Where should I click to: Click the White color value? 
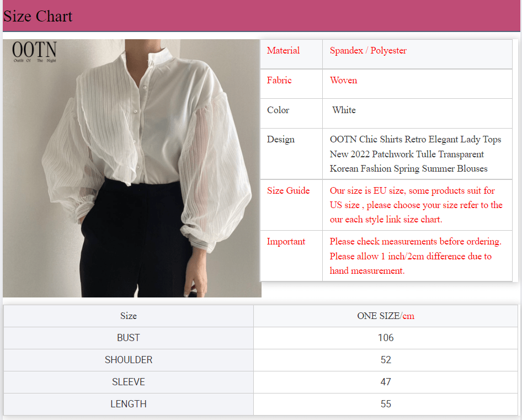click(x=344, y=110)
